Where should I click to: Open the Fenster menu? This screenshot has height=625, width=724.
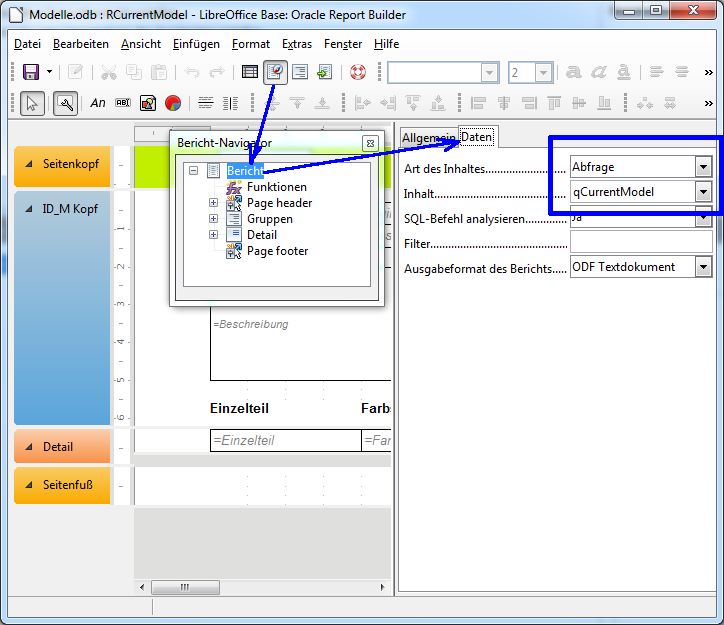click(343, 44)
